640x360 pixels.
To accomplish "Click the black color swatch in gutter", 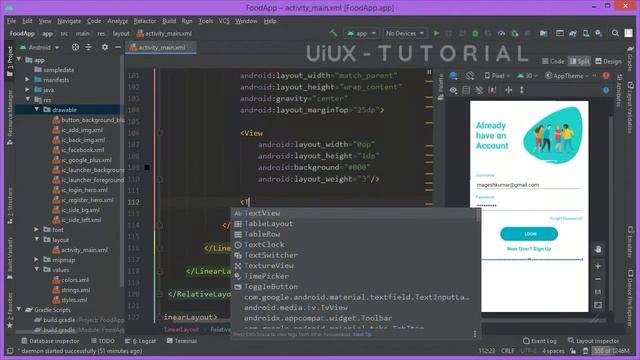I will coord(147,167).
